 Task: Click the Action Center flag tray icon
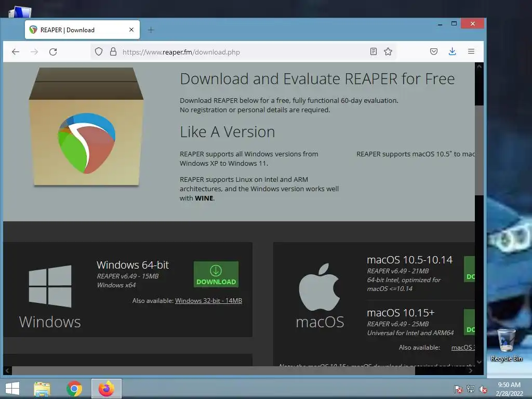click(x=458, y=389)
